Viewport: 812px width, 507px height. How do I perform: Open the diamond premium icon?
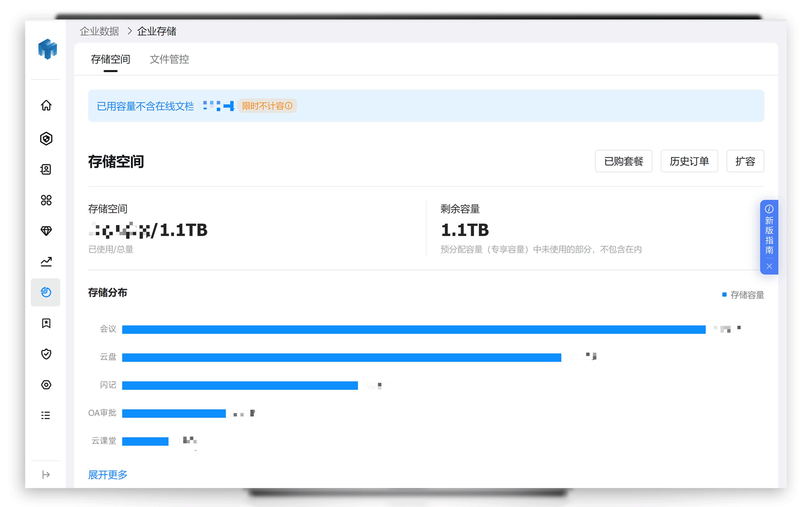[46, 231]
